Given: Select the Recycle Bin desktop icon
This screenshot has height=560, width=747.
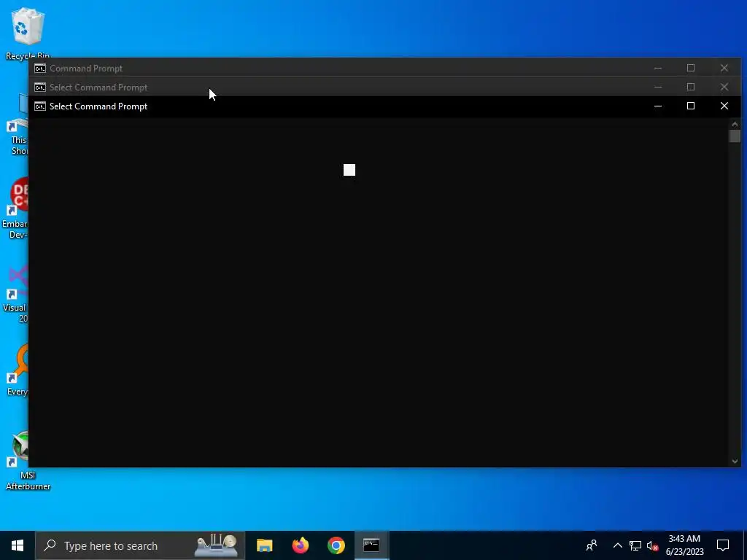Looking at the screenshot, I should point(27,34).
